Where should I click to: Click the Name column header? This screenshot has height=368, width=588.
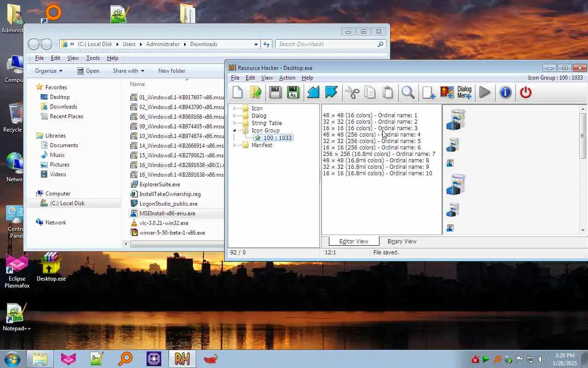click(x=137, y=84)
